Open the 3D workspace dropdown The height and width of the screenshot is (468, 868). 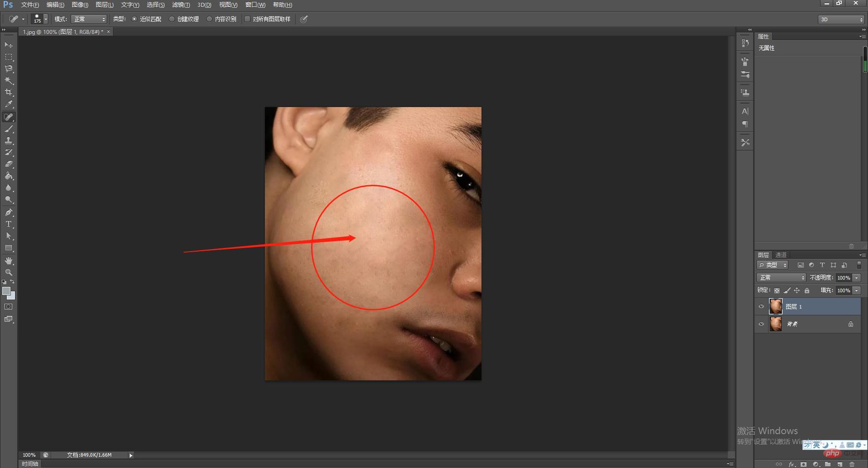tap(841, 19)
